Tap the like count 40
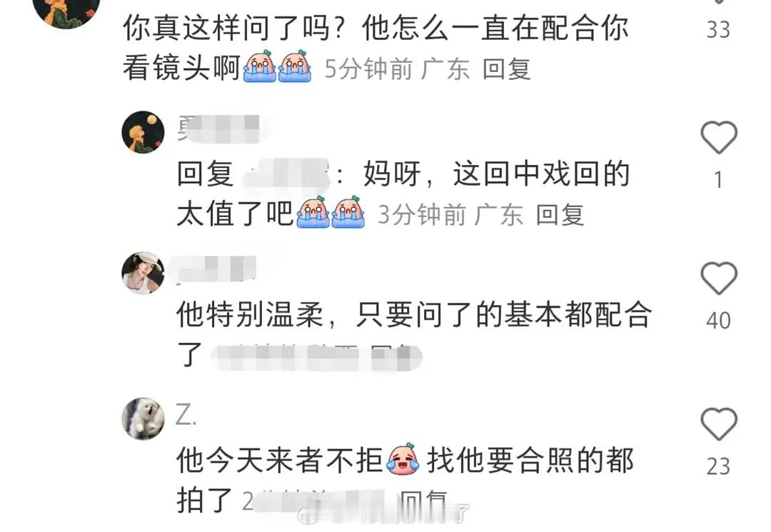771x532 pixels. point(718,321)
